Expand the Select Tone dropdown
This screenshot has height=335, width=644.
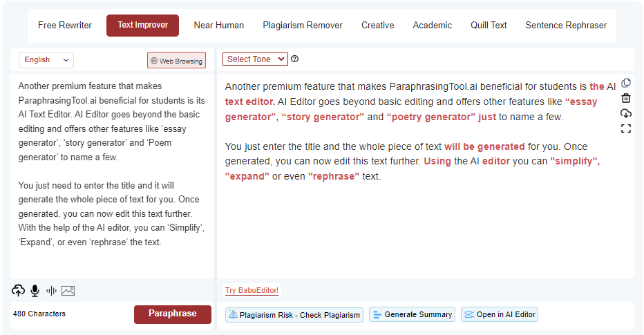[255, 59]
